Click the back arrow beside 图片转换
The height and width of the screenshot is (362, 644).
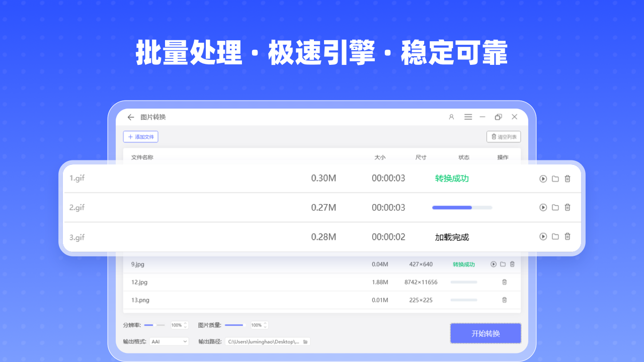point(130,117)
